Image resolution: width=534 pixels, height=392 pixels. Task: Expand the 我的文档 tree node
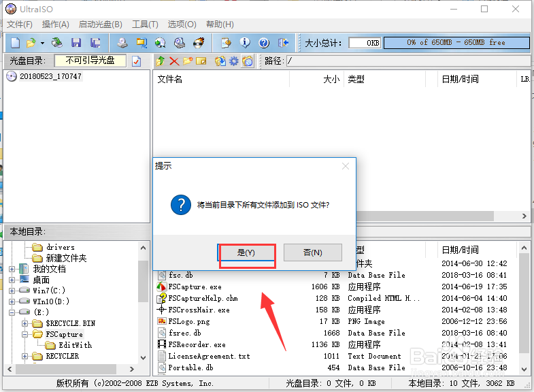(12, 269)
